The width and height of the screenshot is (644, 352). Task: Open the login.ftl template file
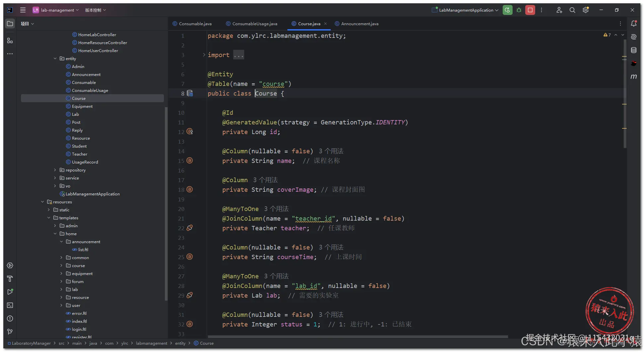click(x=79, y=329)
